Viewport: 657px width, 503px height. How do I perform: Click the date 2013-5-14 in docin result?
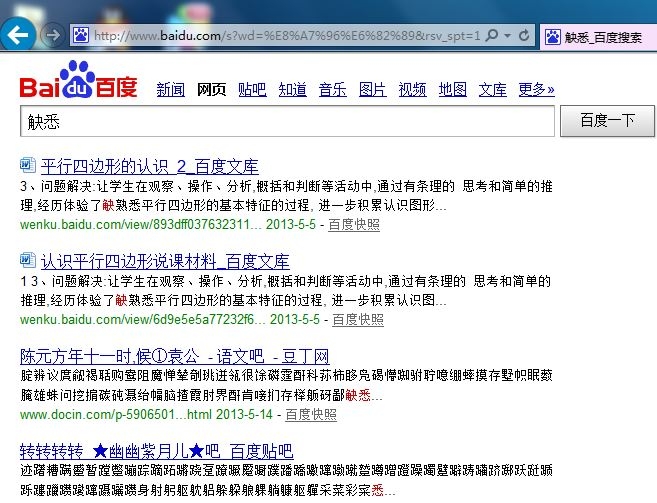coord(244,415)
